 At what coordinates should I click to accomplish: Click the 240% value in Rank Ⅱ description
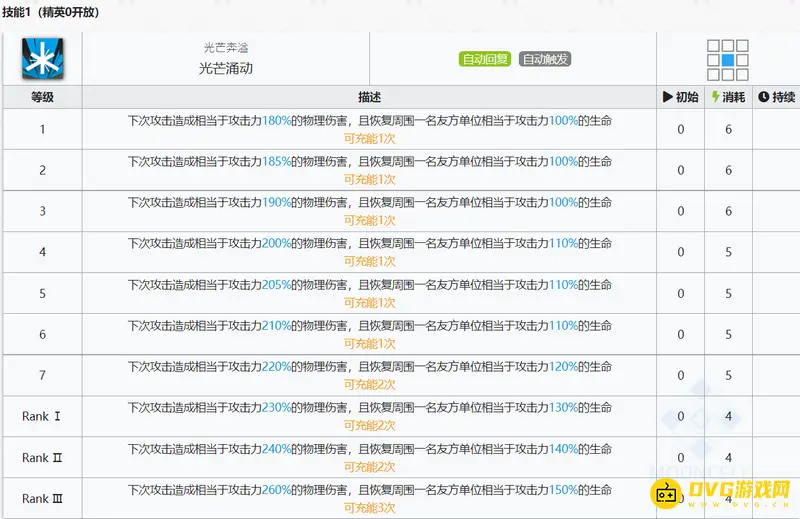[x=276, y=449]
